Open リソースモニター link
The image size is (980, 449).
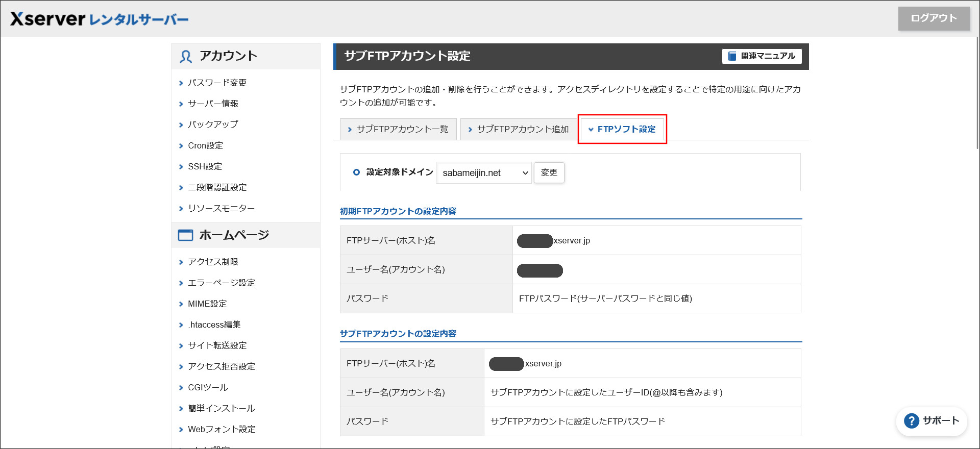click(221, 208)
